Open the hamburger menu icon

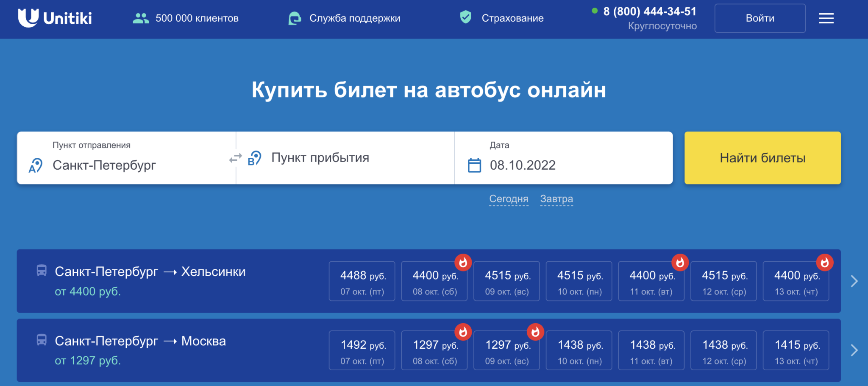(826, 18)
